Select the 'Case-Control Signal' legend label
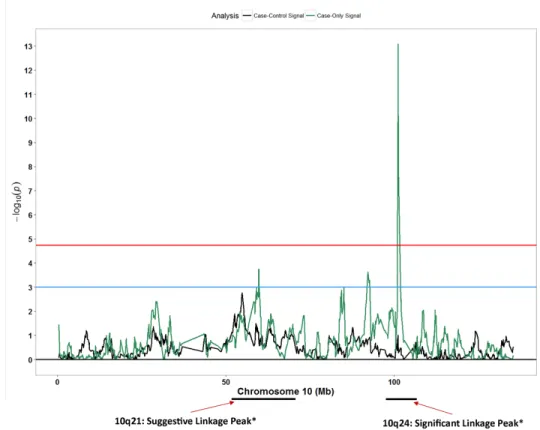 [279, 16]
